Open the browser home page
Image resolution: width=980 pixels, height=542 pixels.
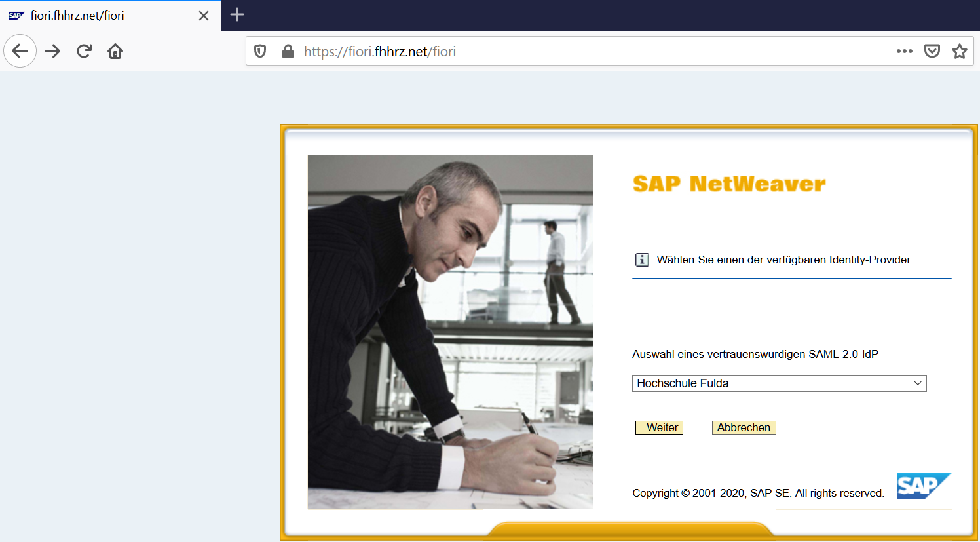(115, 51)
